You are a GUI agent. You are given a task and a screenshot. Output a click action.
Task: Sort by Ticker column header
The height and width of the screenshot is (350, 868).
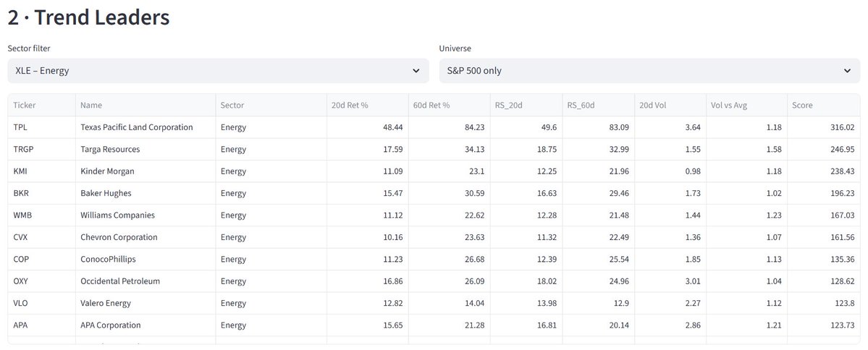25,105
